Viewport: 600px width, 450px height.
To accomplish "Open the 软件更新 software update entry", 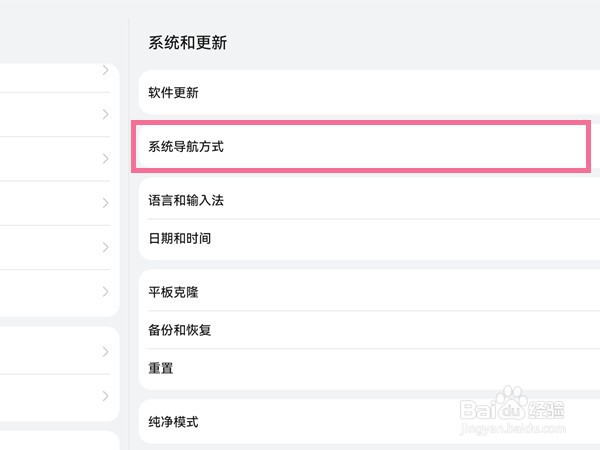I will click(369, 92).
